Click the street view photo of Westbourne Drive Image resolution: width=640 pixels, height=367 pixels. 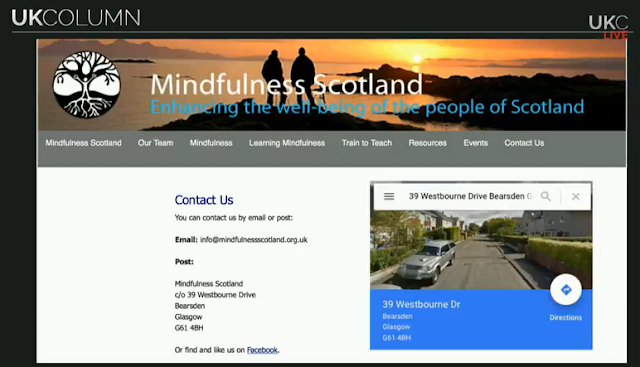tap(481, 250)
